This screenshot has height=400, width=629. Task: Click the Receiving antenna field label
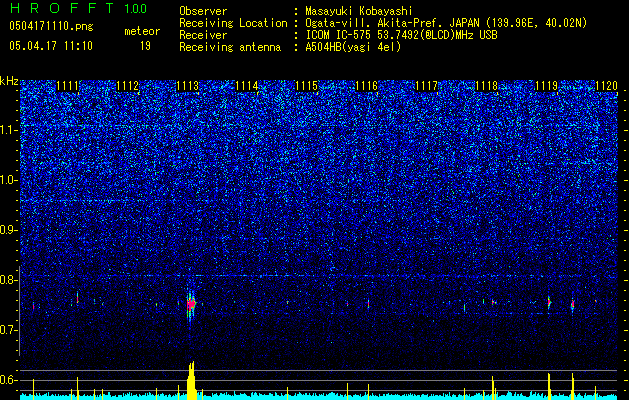[x=230, y=47]
